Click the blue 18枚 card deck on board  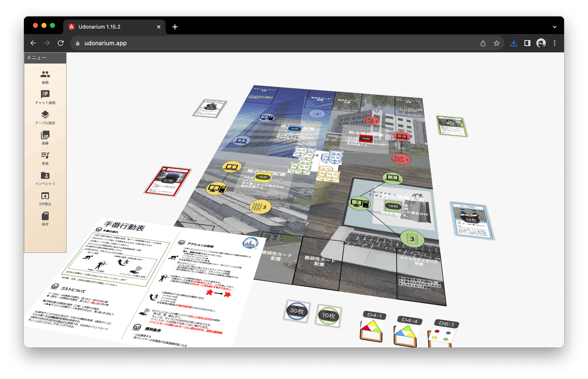click(x=294, y=128)
